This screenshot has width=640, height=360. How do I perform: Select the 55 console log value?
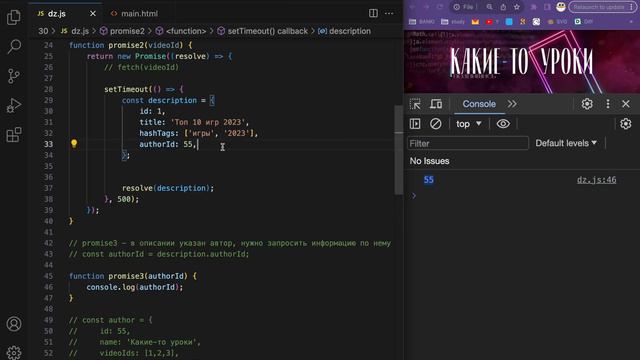(429, 180)
